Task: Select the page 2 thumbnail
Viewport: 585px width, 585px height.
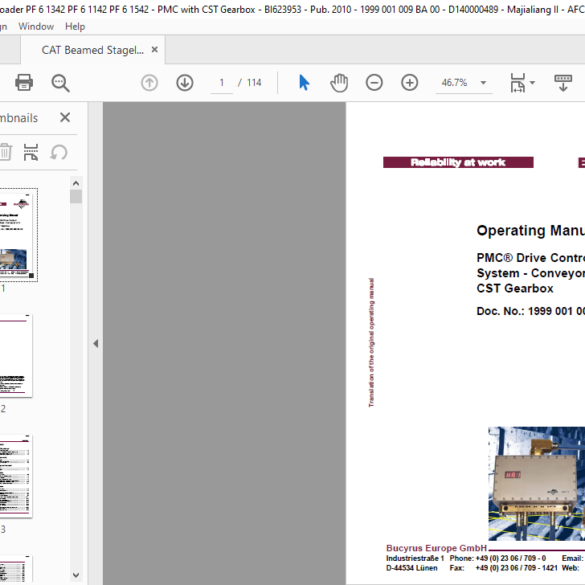Action: (16, 356)
